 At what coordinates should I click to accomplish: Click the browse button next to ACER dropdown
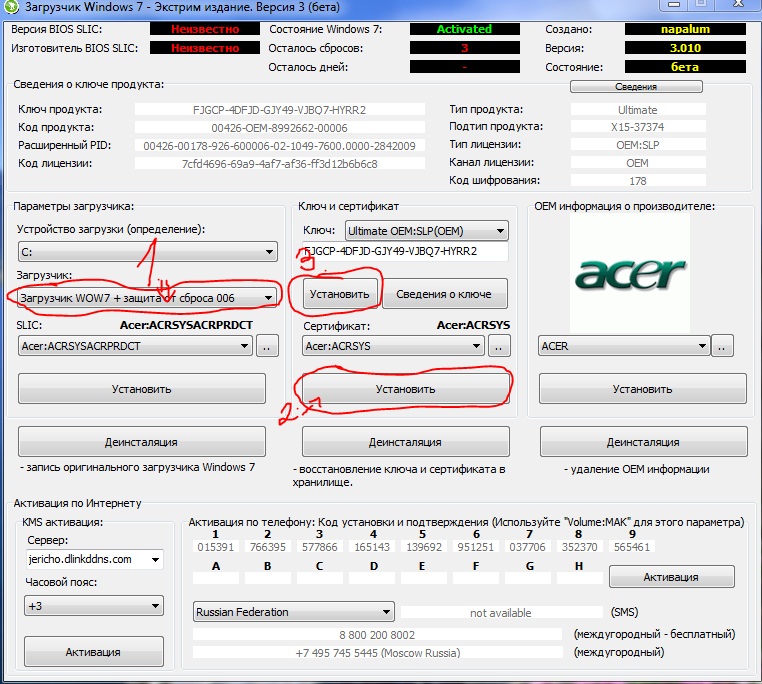(x=723, y=346)
